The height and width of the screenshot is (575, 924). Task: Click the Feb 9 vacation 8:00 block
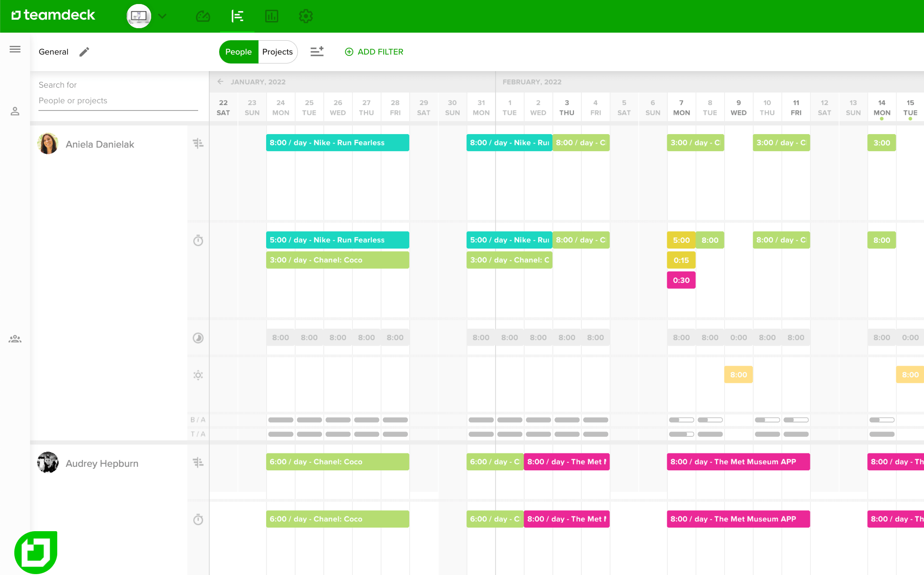pyautogui.click(x=738, y=375)
